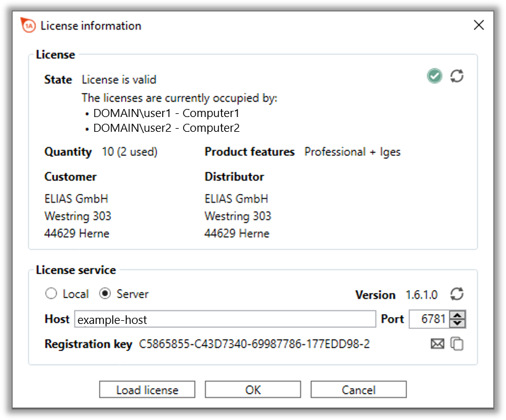The height and width of the screenshot is (420, 506).
Task: Close the License information dialog
Action: (x=478, y=25)
